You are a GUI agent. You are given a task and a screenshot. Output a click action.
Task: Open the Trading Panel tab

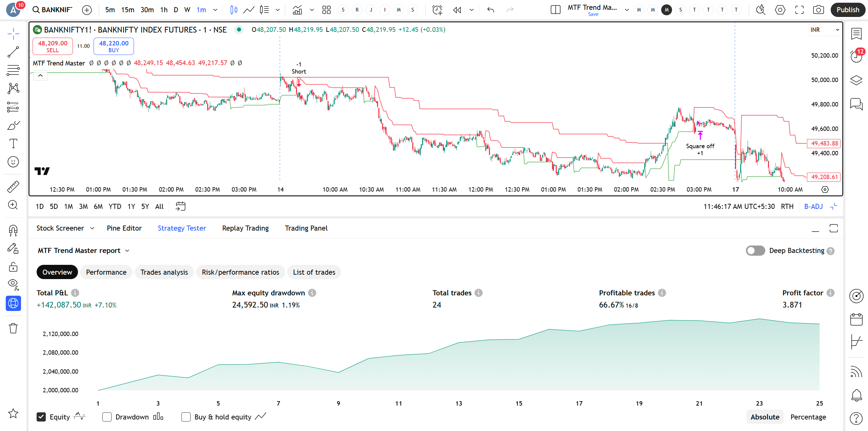coord(306,228)
